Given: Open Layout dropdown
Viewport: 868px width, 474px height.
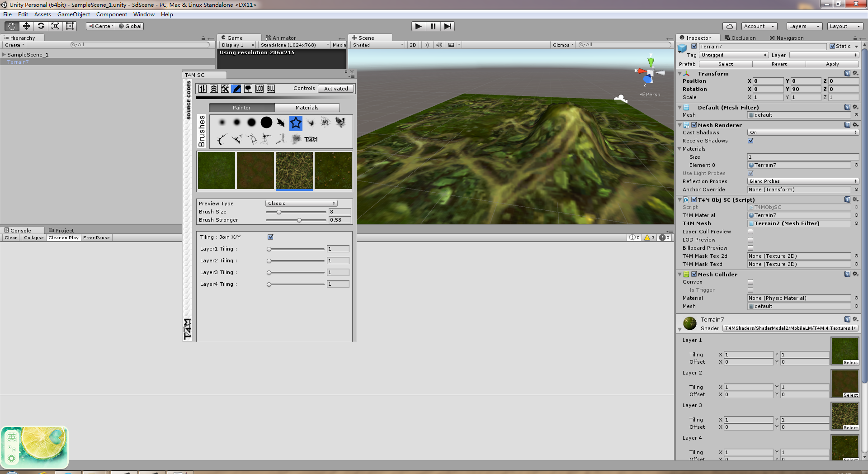Looking at the screenshot, I should 845,26.
